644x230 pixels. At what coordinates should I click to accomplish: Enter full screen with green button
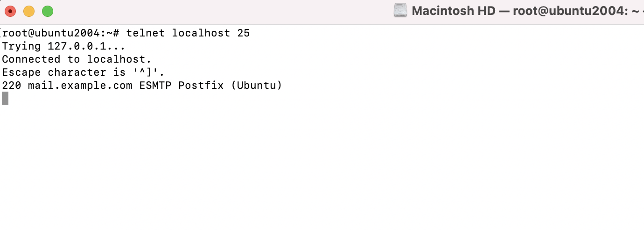(x=48, y=11)
